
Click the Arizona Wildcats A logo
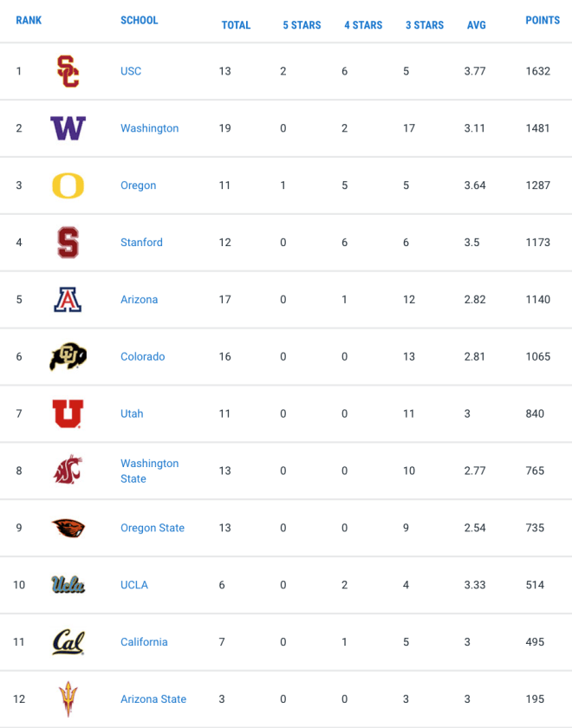(68, 300)
